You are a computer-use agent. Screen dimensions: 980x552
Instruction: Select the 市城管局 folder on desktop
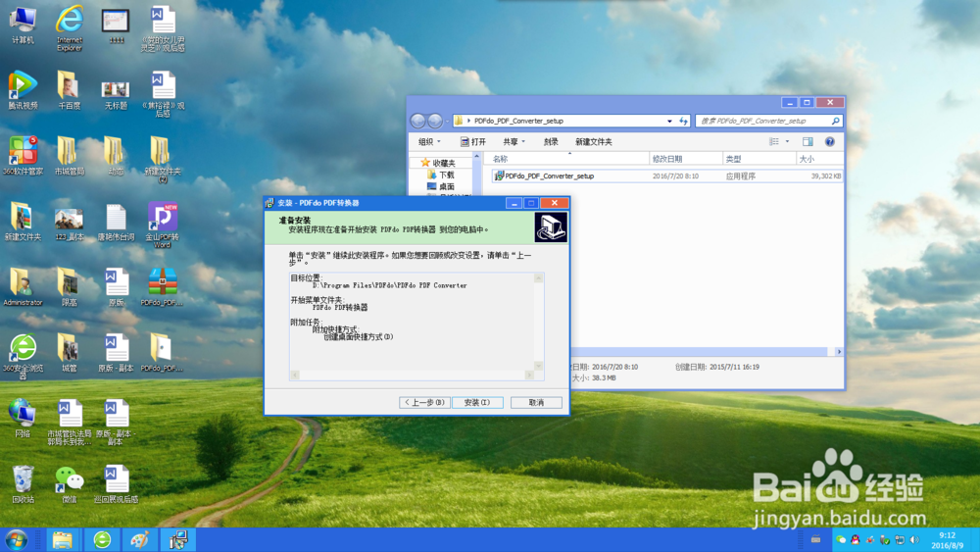70,156
